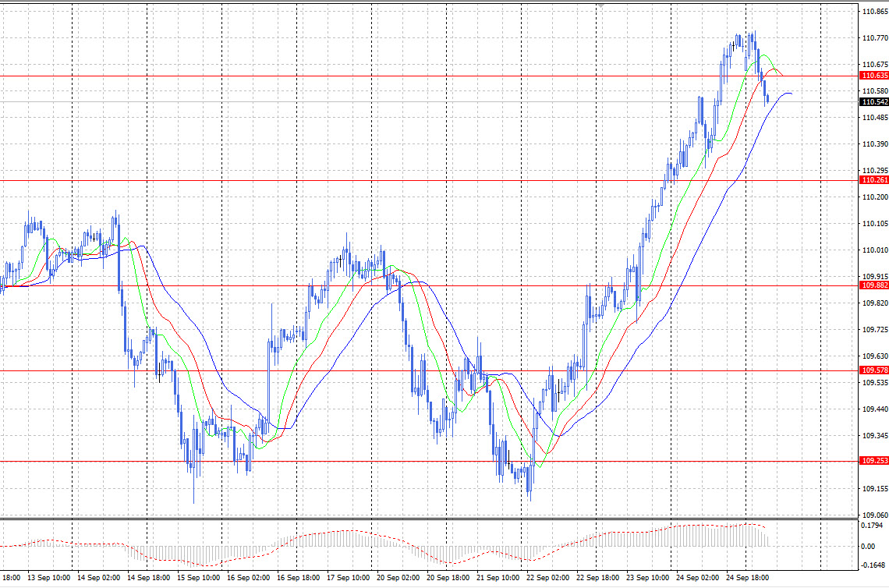Click the 110.200 value on price scale

[875, 197]
